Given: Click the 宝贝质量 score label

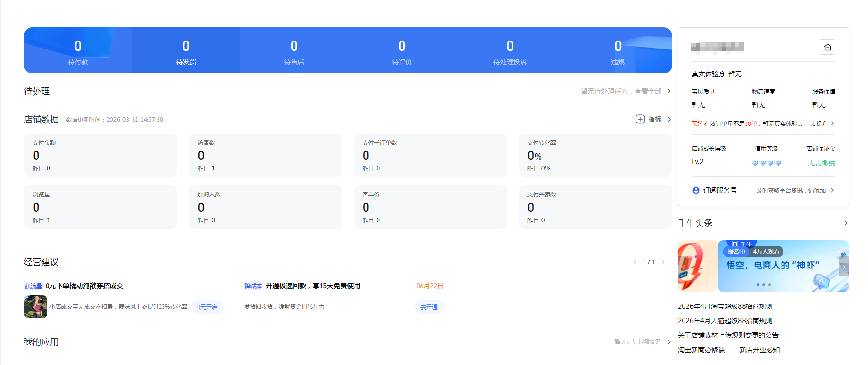Looking at the screenshot, I should pyautogui.click(x=703, y=91).
